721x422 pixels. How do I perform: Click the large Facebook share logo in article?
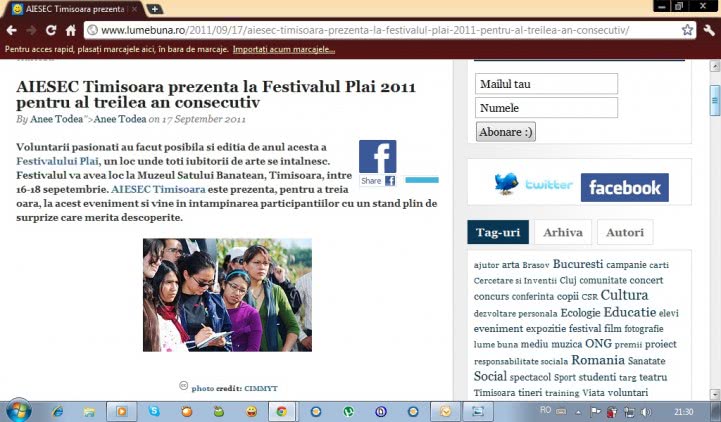pos(378,157)
